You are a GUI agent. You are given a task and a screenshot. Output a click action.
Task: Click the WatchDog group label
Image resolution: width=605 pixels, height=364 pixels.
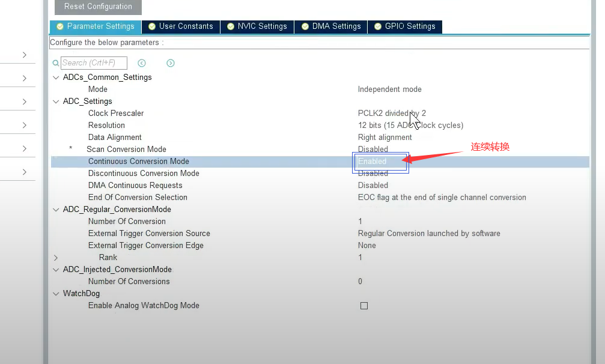(x=82, y=294)
